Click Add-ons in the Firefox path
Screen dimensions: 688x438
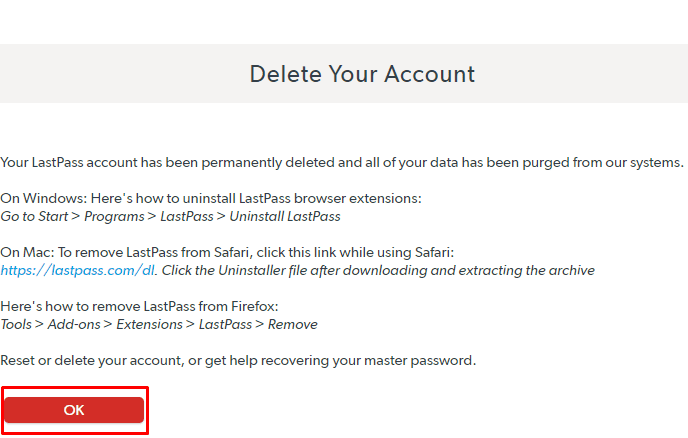(74, 324)
